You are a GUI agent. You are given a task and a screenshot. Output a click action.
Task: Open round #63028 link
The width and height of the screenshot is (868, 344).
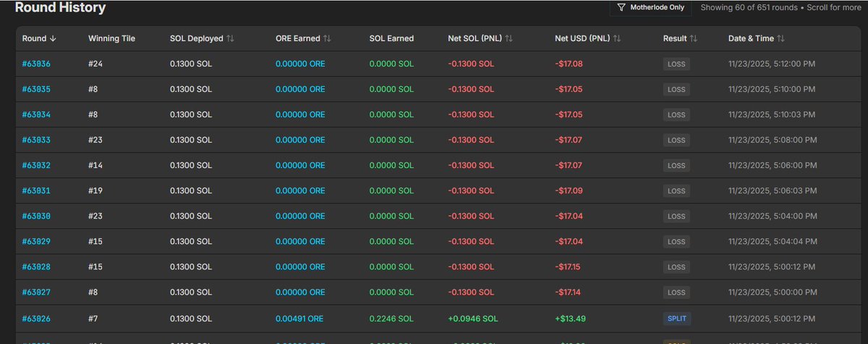tap(36, 267)
